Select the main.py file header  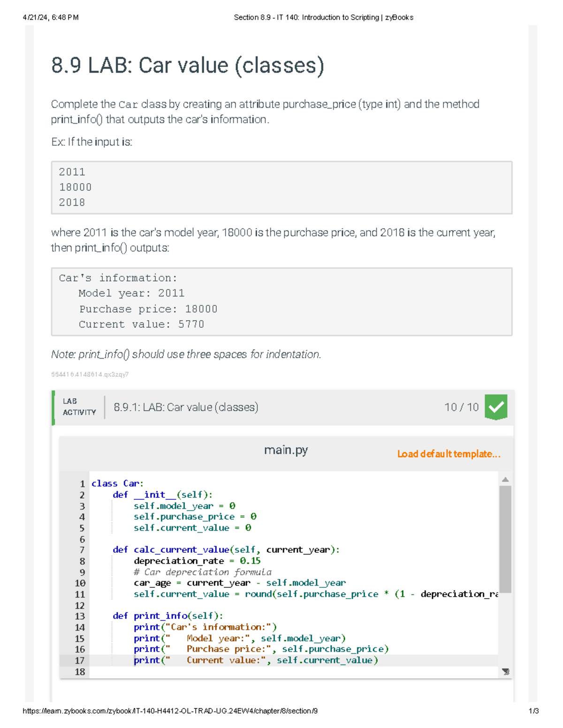[x=286, y=450]
